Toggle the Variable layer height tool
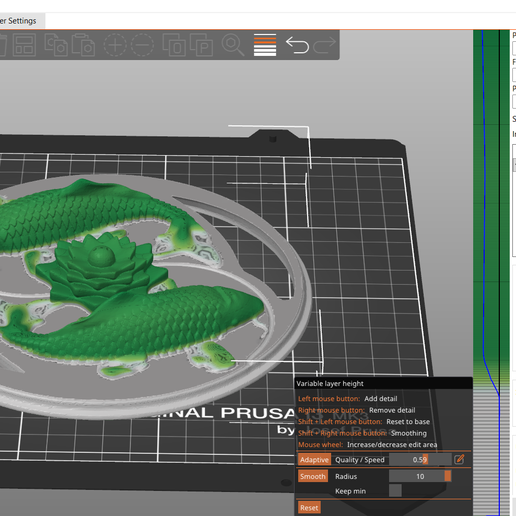Image resolution: width=516 pixels, height=516 pixels. coord(265,45)
